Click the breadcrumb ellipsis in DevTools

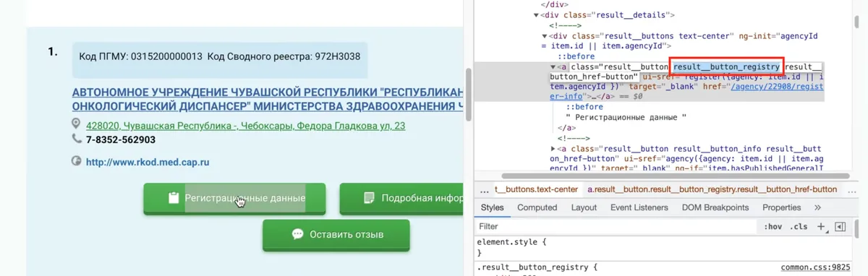pyautogui.click(x=483, y=189)
